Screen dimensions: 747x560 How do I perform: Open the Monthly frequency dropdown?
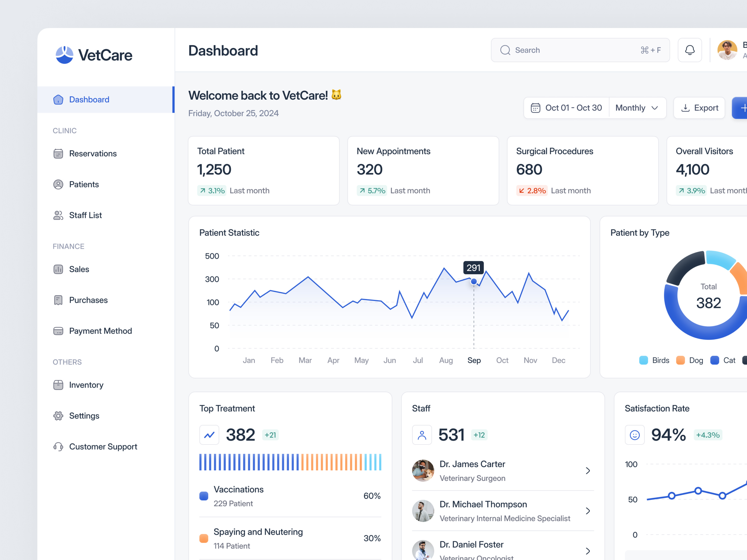tap(637, 108)
